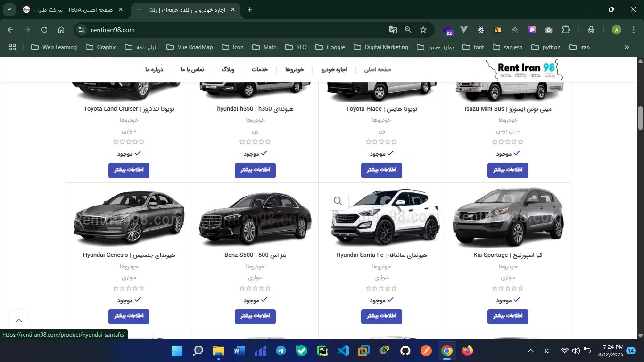Open the Vue devtools extension icon
This screenshot has width=644, height=362.
coord(464,30)
